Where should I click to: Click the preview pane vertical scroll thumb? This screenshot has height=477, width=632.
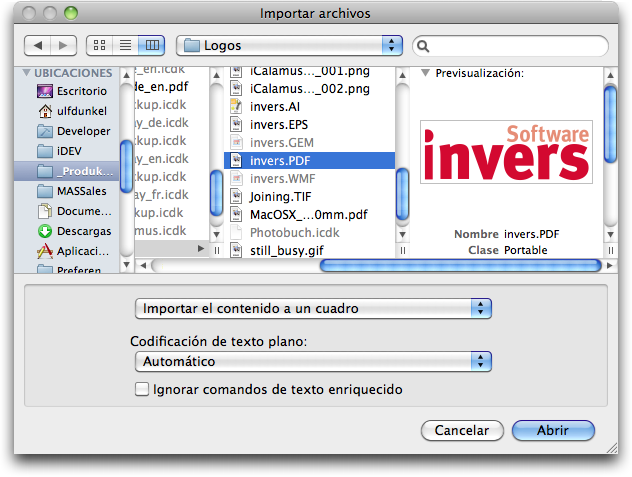click(x=610, y=124)
